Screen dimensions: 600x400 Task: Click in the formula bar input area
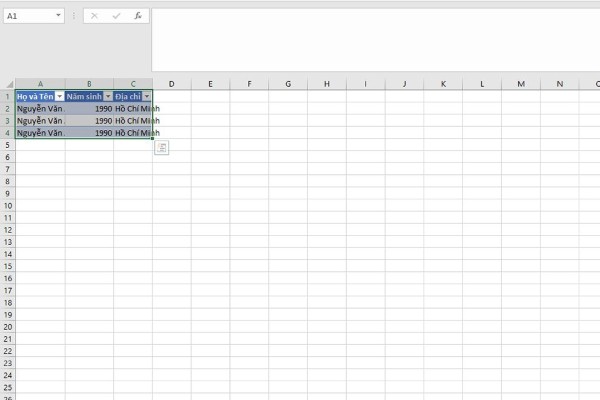pos(370,40)
